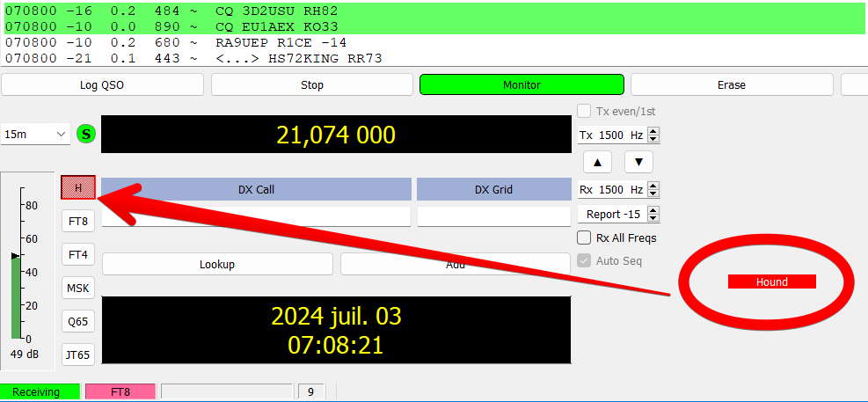
Task: Open the 15m band dropdown
Action: 36,134
